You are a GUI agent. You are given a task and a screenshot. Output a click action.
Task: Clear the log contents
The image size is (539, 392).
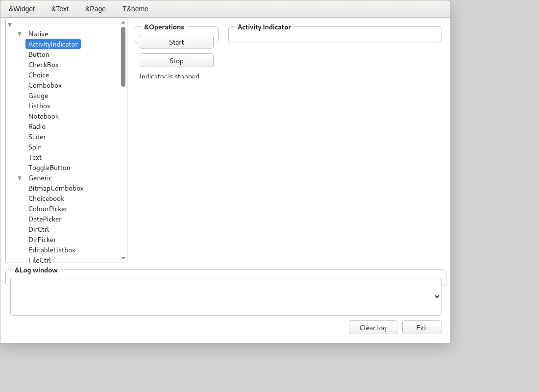pos(373,327)
